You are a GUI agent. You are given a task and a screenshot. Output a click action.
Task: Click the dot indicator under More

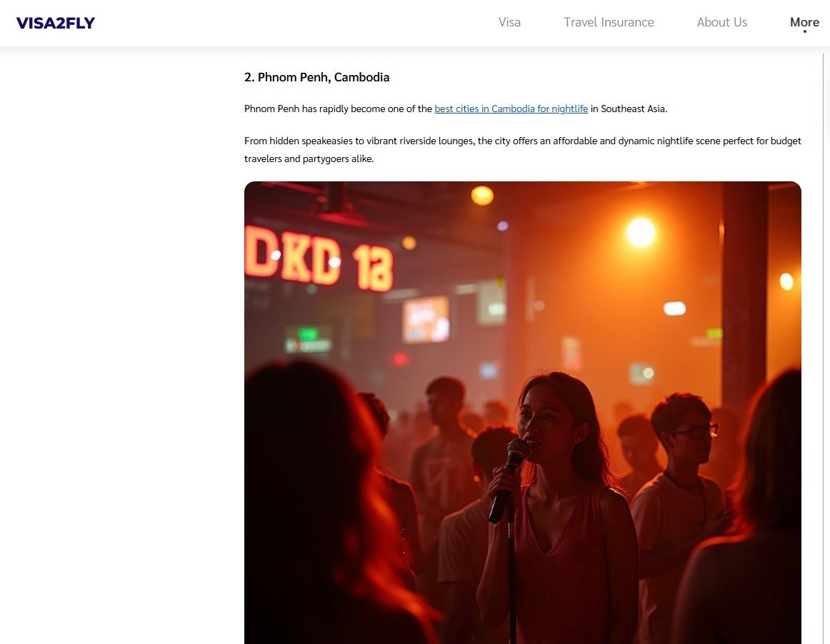tap(804, 31)
